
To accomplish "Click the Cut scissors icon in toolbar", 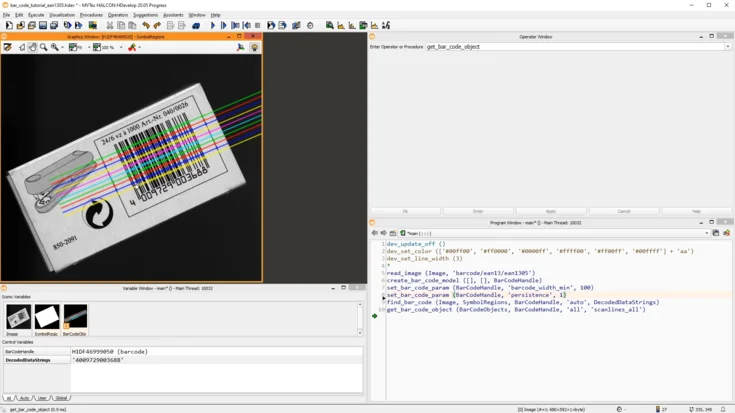I will pyautogui.click(x=110, y=25).
